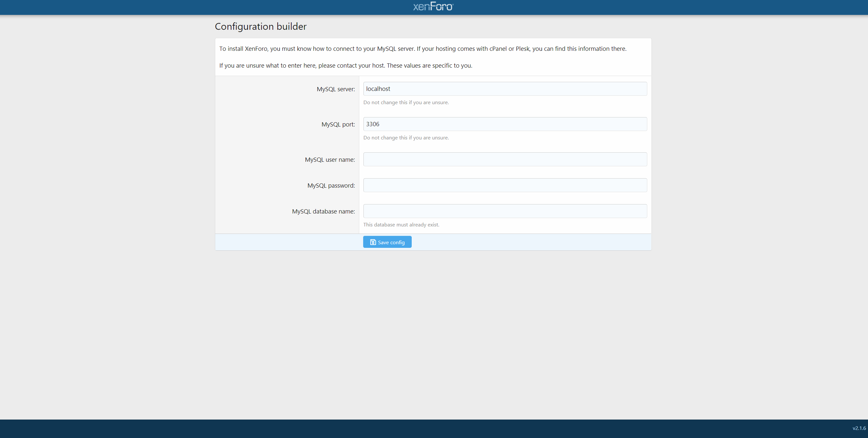Screen dimensions: 868x438
Task: Click the version text v2.1.6 in the footer
Action: pos(859,428)
